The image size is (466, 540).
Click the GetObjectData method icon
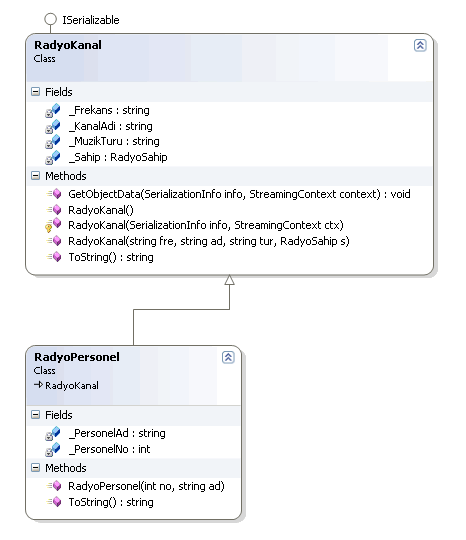tap(54, 194)
